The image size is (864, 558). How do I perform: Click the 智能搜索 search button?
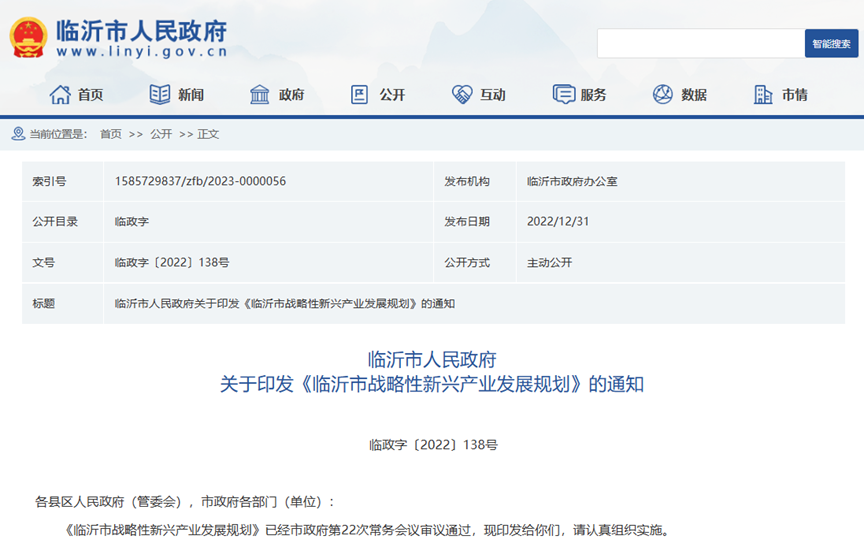click(x=831, y=44)
